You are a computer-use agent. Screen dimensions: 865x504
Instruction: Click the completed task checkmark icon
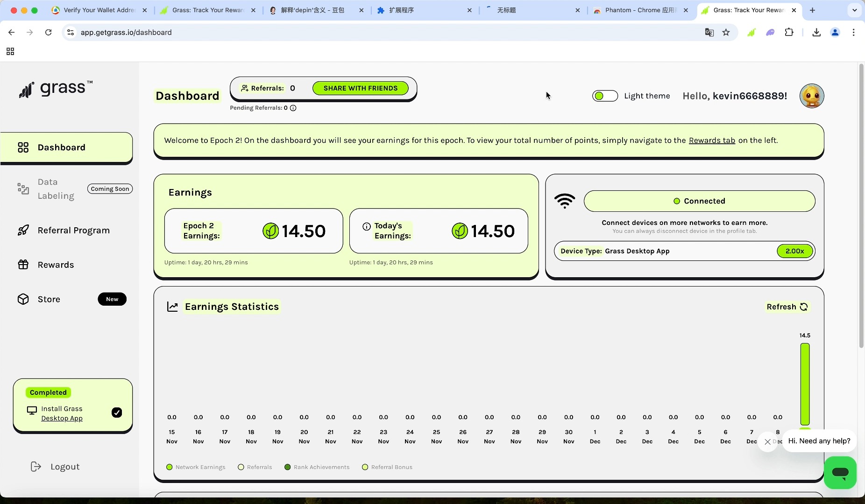117,413
